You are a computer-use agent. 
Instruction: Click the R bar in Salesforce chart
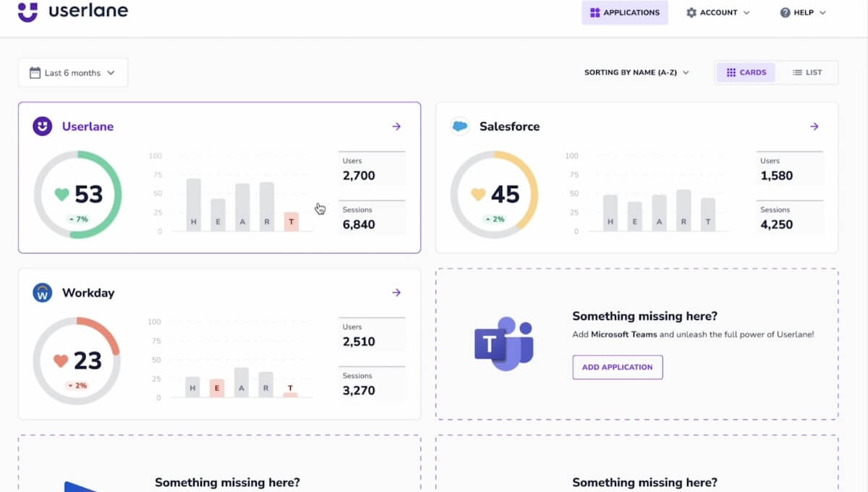click(684, 211)
